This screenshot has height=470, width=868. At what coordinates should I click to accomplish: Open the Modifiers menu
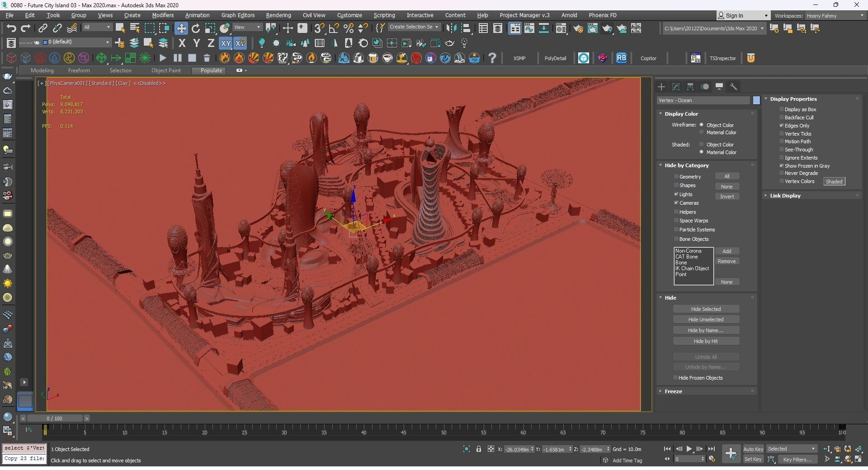(163, 15)
